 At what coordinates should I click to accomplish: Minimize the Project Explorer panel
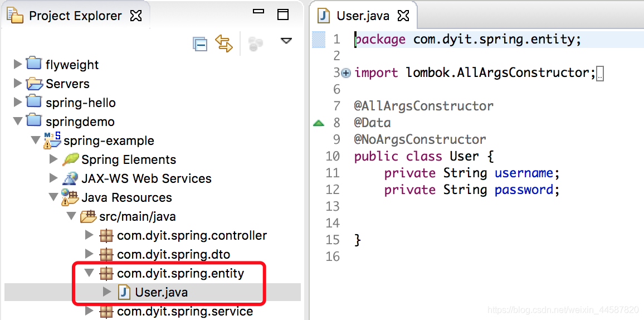pyautogui.click(x=258, y=13)
